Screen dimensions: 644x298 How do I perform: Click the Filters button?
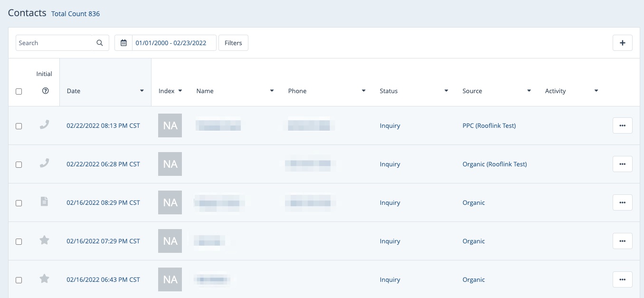pos(233,43)
